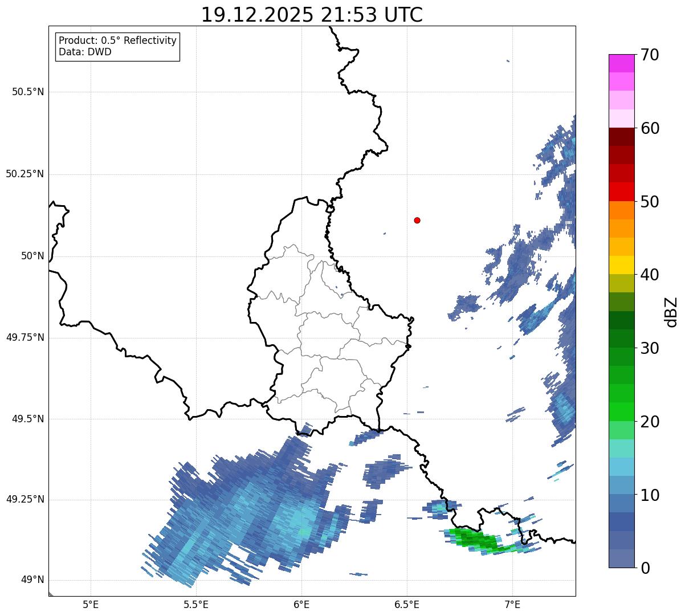
Task: Click the 6.5°E longitude label
Action: (x=407, y=604)
